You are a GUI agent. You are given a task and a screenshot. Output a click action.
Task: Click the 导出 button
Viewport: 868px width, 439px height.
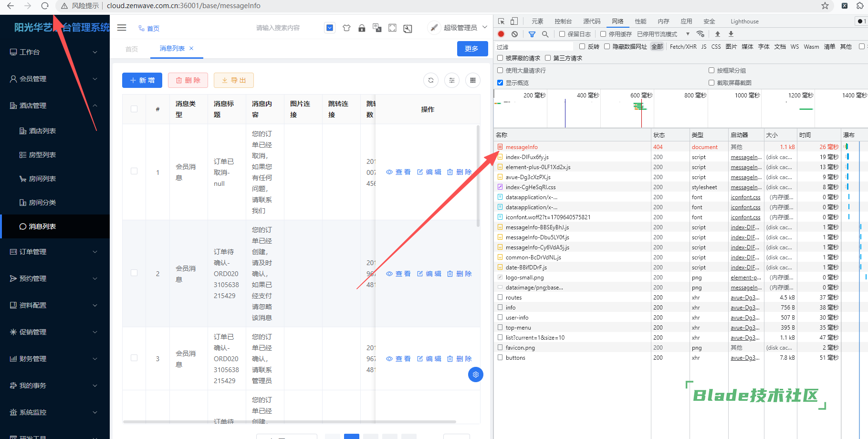233,80
